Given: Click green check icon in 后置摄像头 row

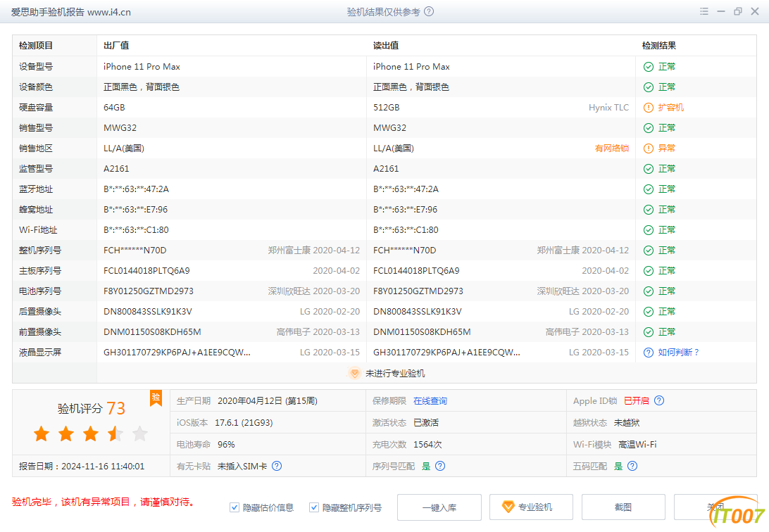Looking at the screenshot, I should [649, 312].
